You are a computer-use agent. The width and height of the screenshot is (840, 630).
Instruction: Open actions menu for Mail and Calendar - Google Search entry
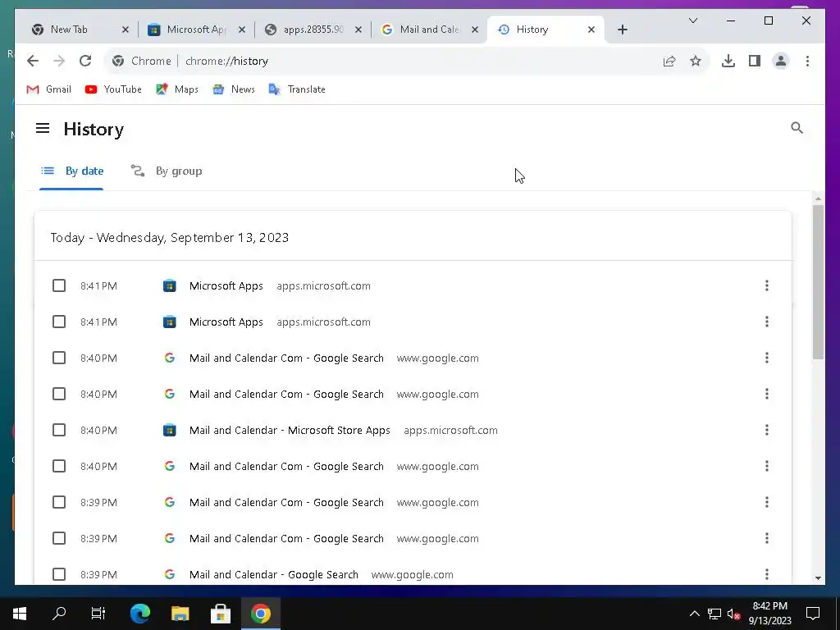[767, 574]
